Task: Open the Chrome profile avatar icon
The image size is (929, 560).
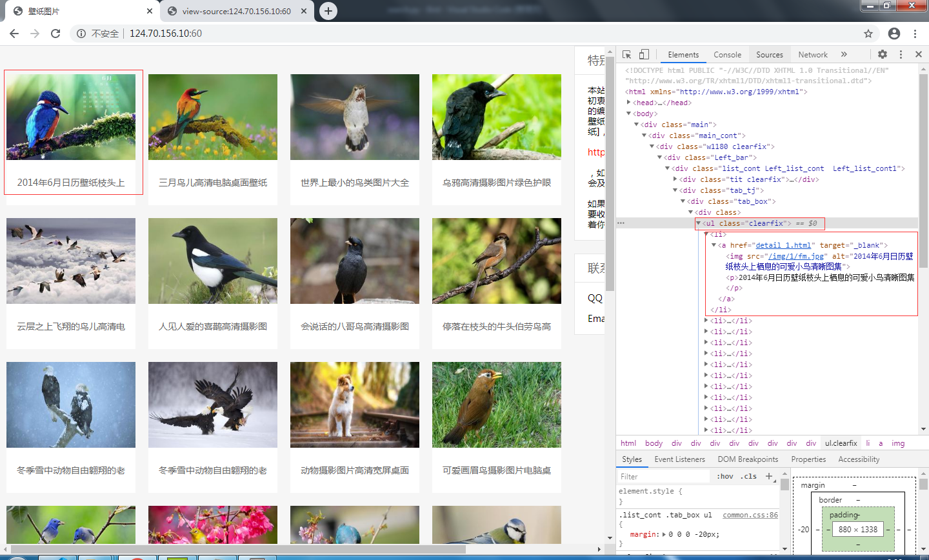Action: 894,34
